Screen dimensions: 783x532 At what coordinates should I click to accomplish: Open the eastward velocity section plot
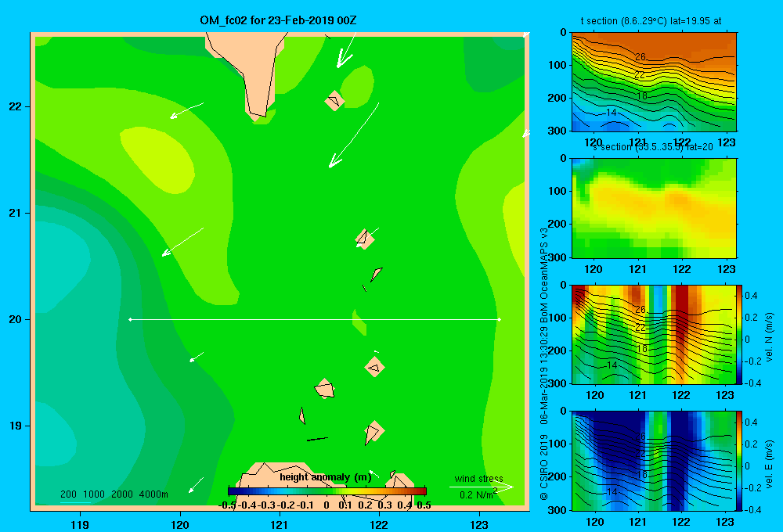pyautogui.click(x=654, y=461)
